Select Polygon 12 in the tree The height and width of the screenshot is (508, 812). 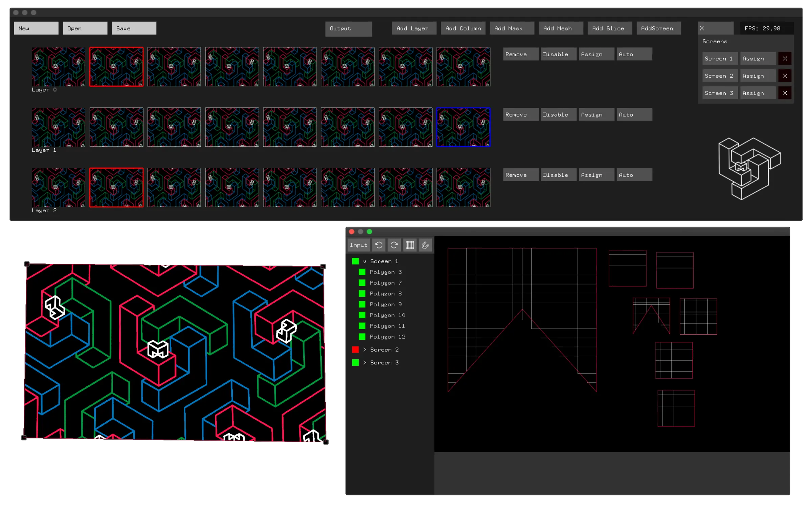(x=387, y=337)
